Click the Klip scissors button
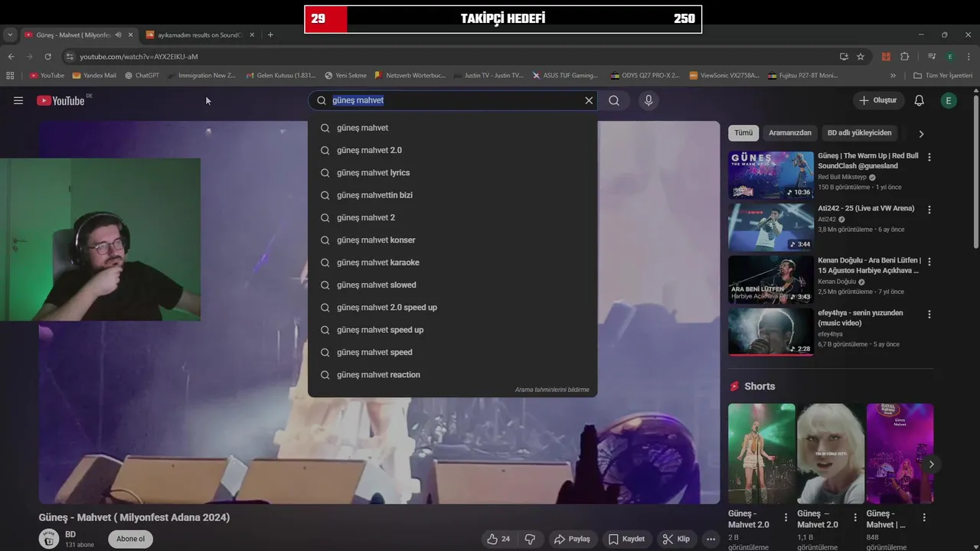The image size is (980, 551). pos(676,539)
